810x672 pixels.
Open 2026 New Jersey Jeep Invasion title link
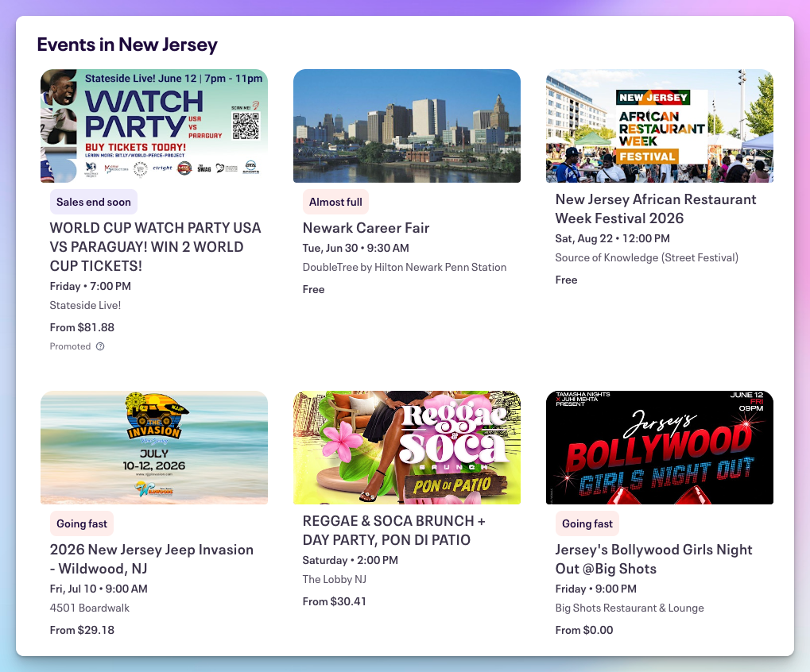point(151,559)
